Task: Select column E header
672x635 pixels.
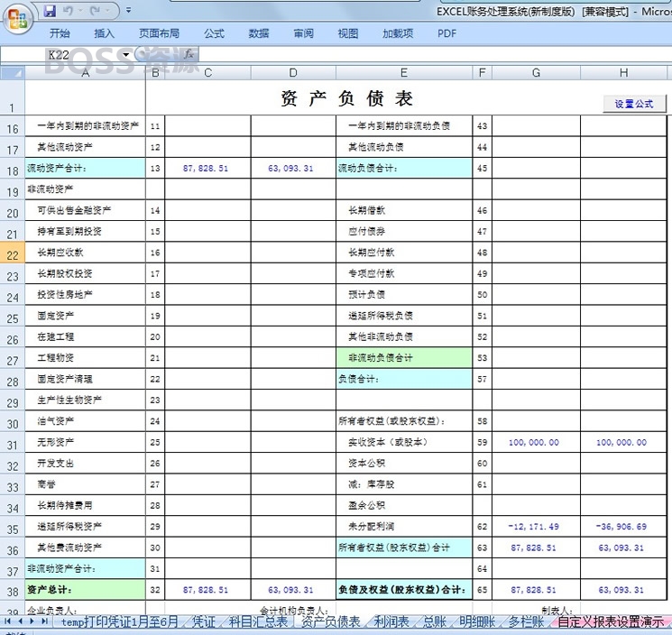Action: coord(404,73)
